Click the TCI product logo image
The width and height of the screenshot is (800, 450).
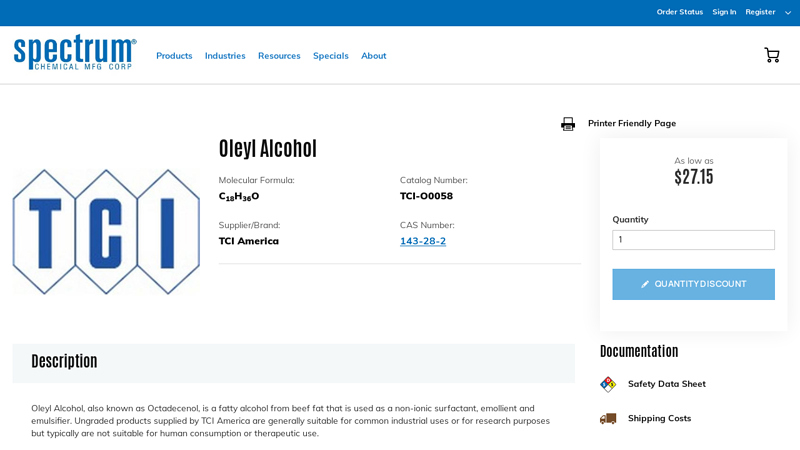[106, 232]
